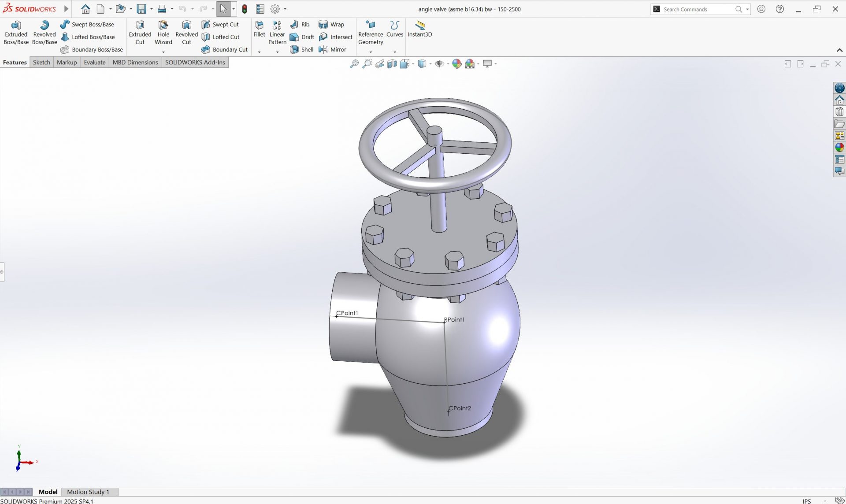Toggle the Edit Appearance globe icon
Screen dimensions: 846x504
(x=456, y=64)
